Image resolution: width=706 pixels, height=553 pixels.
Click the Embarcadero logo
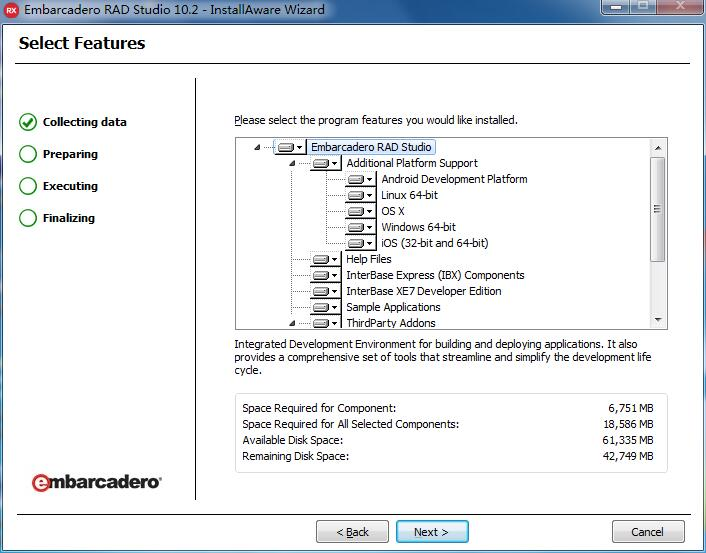96,482
